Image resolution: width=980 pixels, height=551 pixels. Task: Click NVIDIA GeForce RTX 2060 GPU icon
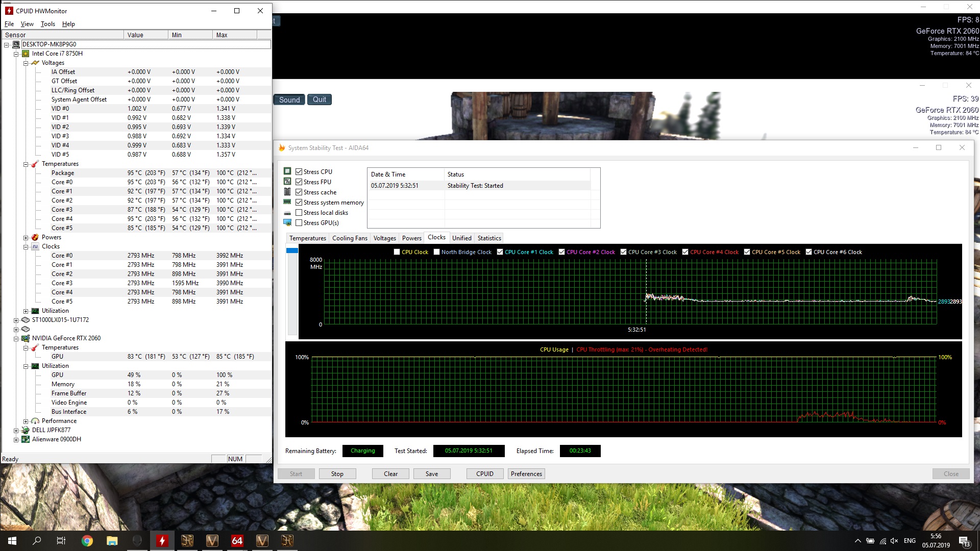[26, 338]
